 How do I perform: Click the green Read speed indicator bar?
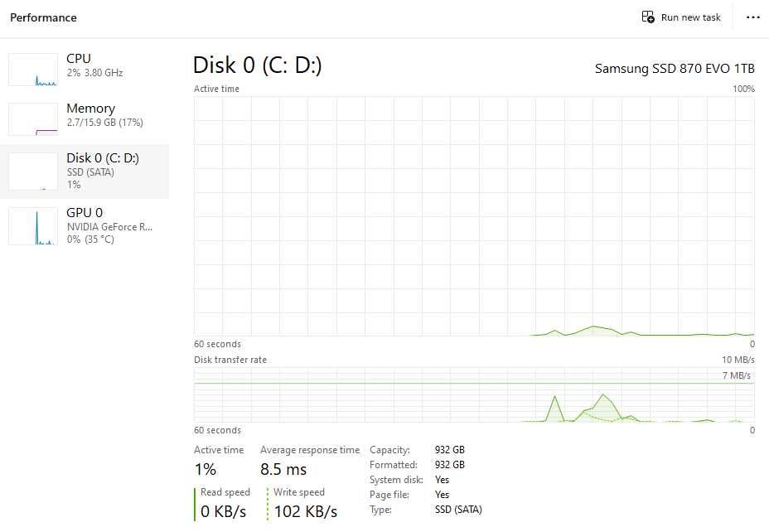[196, 504]
